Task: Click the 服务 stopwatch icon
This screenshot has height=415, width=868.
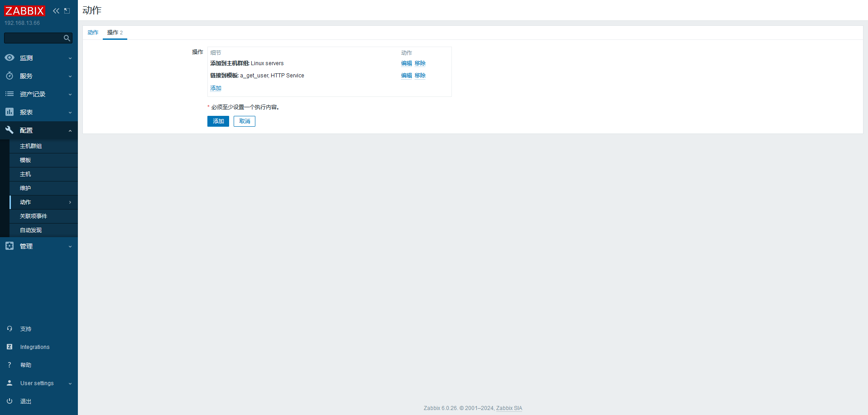Action: (x=10, y=76)
